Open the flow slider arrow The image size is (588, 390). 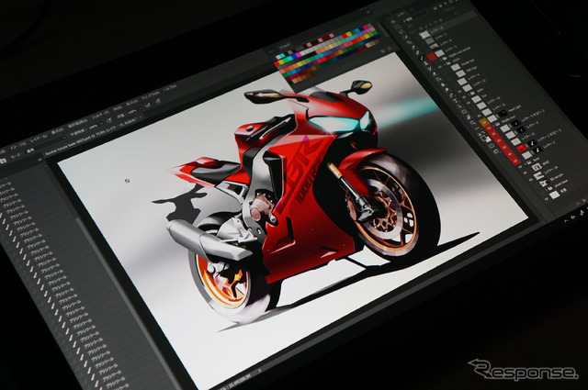(x=141, y=108)
